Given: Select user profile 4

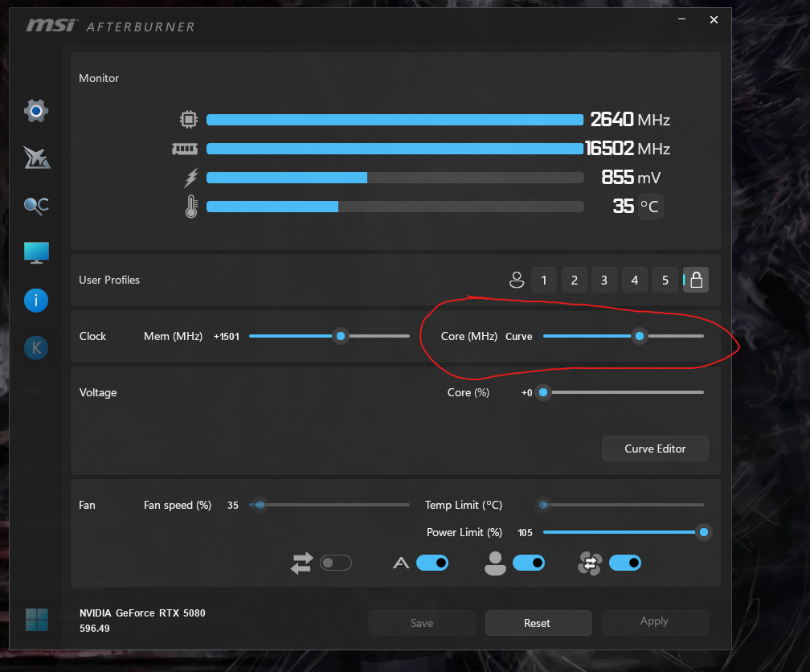Looking at the screenshot, I should coord(635,280).
